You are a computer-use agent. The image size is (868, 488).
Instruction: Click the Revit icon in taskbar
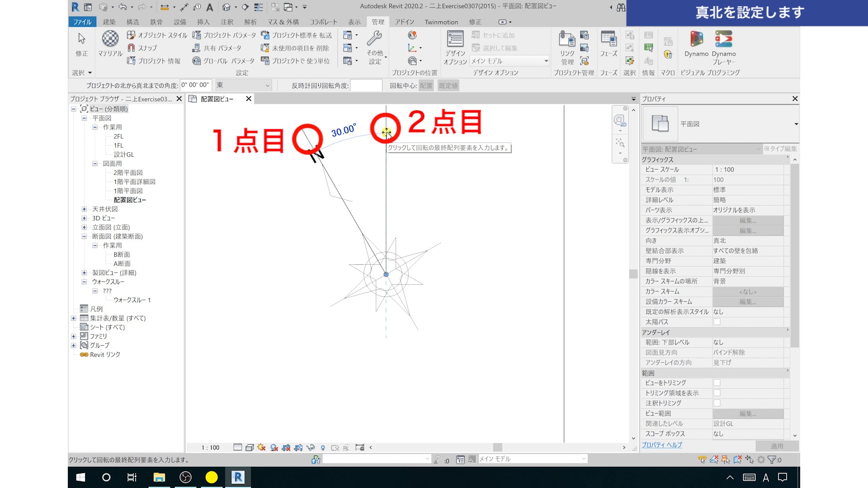238,477
